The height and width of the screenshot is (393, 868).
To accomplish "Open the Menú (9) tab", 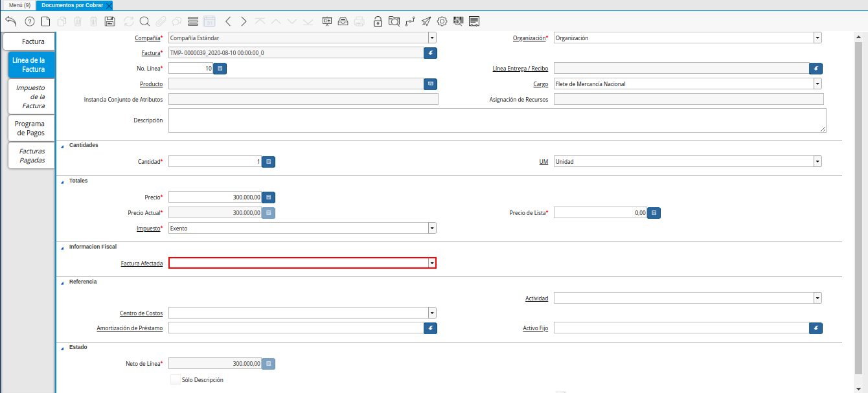I will click(x=19, y=5).
